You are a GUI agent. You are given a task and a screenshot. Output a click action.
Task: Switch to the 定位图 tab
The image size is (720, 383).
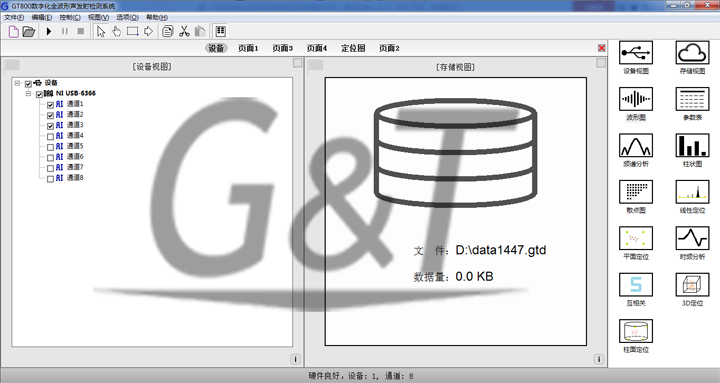353,48
